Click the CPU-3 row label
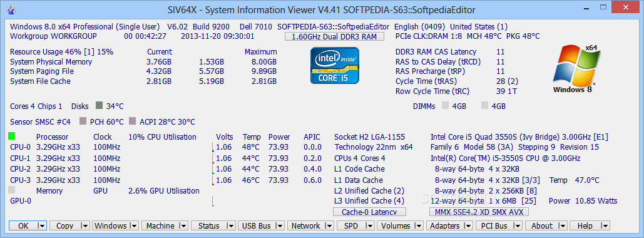This screenshot has width=644, height=238. click(20, 180)
